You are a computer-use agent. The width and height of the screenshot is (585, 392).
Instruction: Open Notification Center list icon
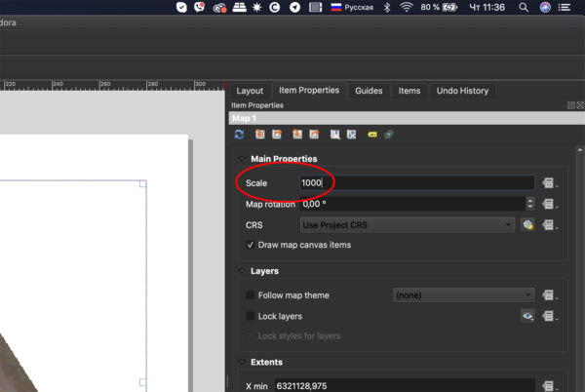click(x=565, y=7)
